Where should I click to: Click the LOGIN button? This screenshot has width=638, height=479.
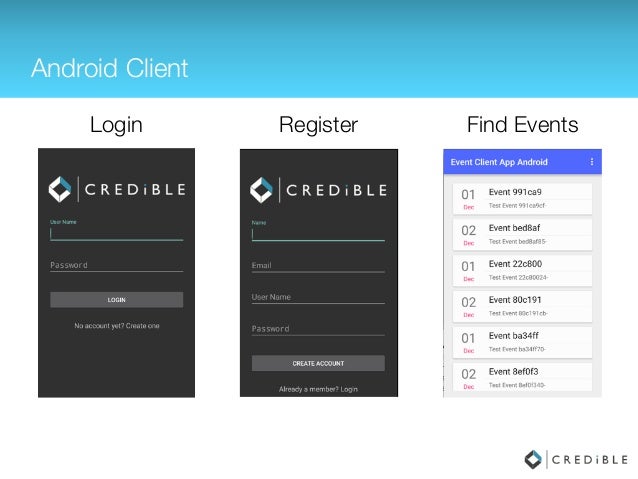coord(116,300)
